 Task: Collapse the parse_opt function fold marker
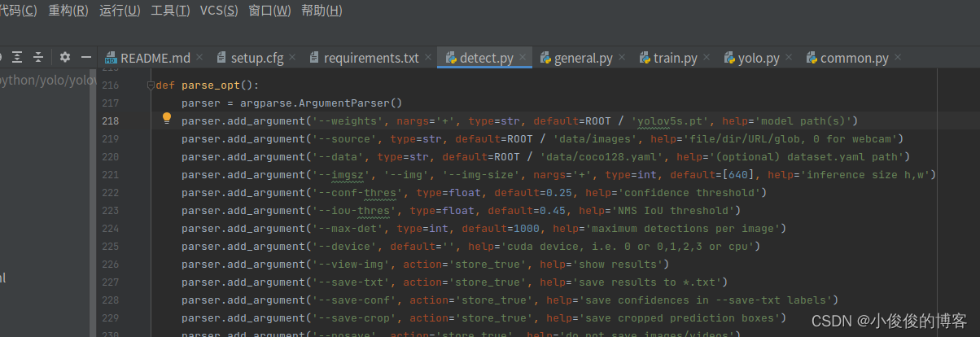click(x=151, y=85)
